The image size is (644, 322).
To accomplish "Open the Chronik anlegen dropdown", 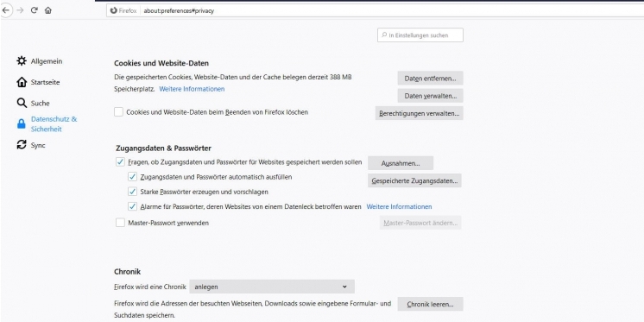I will coord(271,287).
